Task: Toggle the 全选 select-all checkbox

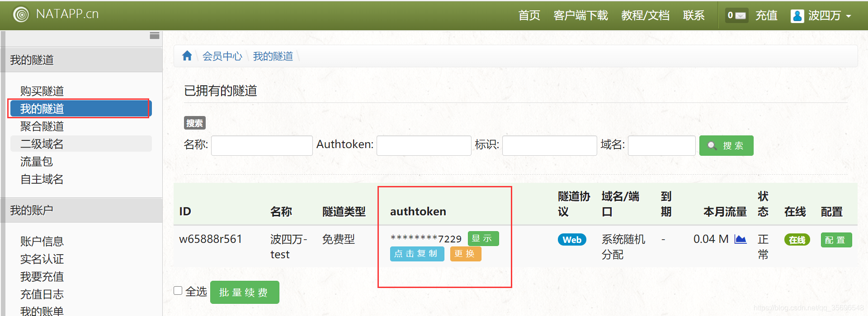Action: tap(178, 291)
